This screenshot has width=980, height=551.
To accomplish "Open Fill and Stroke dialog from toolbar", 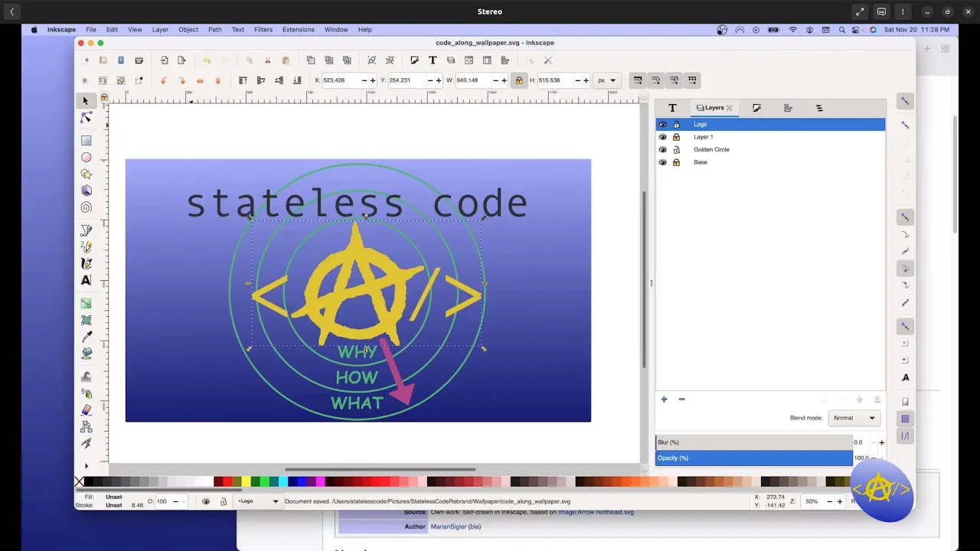I will pyautogui.click(x=414, y=60).
